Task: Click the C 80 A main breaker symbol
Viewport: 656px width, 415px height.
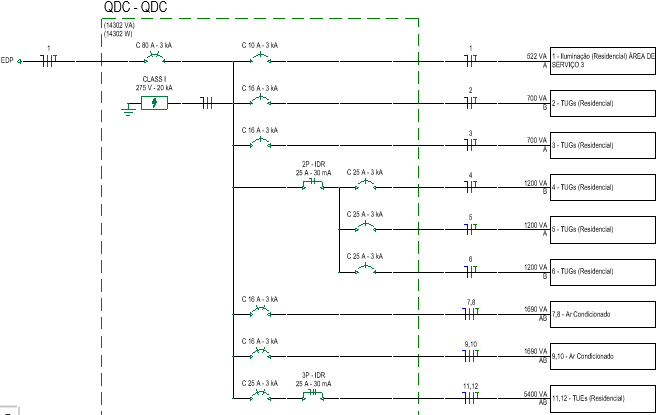Action: point(155,59)
